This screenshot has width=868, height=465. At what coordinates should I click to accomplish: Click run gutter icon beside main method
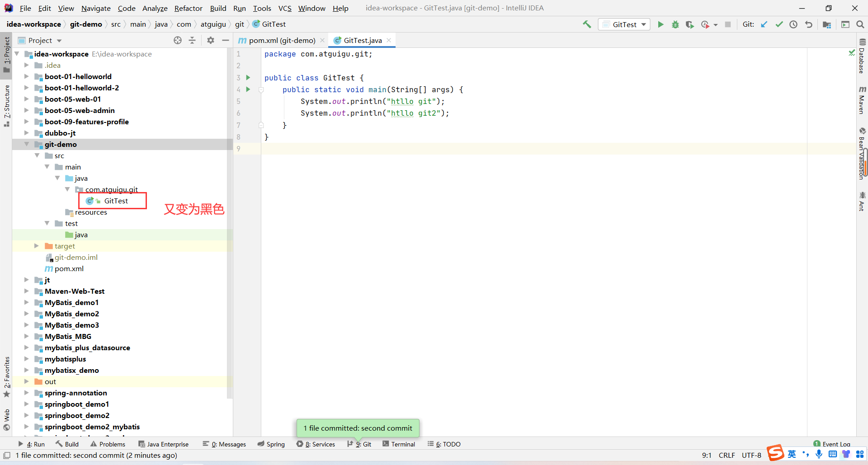[248, 89]
